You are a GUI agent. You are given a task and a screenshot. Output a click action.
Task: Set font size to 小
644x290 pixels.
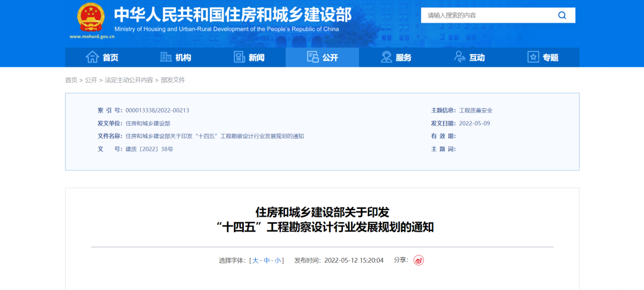click(x=278, y=261)
